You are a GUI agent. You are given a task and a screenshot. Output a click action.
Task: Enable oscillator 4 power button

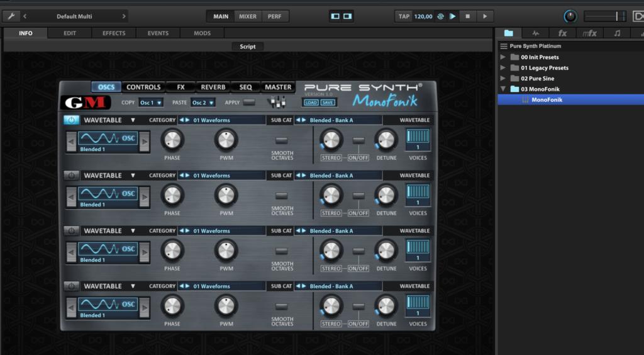(x=72, y=286)
